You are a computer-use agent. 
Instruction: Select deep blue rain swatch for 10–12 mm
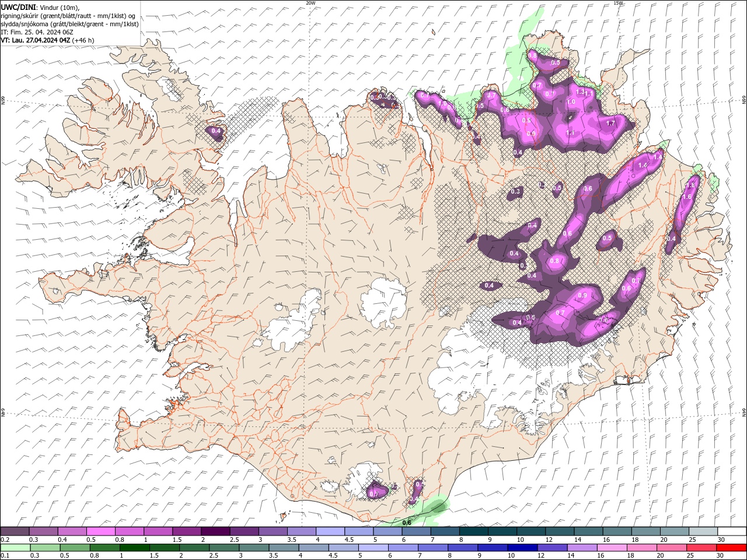pyautogui.click(x=522, y=548)
